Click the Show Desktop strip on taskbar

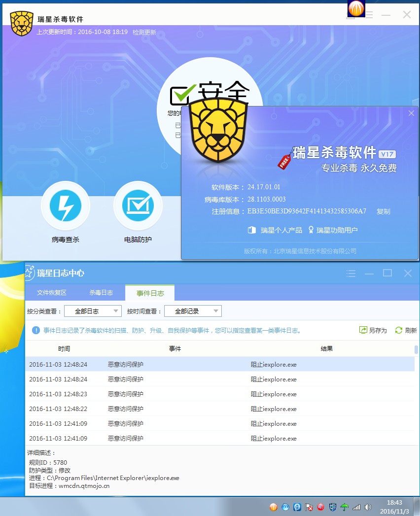(418, 507)
